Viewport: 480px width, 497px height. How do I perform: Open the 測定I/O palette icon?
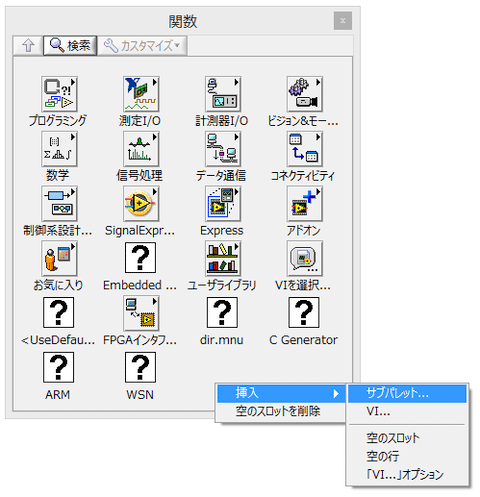pyautogui.click(x=141, y=94)
